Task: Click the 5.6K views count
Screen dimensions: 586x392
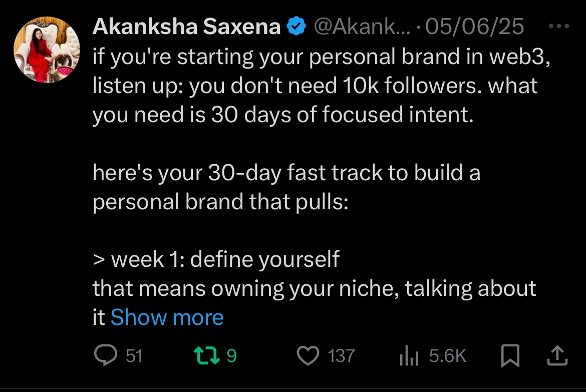Action: point(447,356)
